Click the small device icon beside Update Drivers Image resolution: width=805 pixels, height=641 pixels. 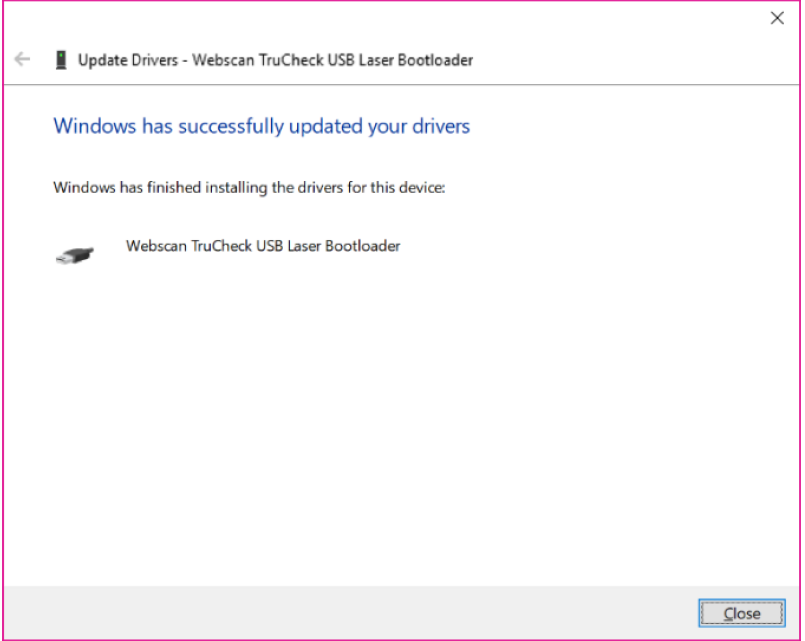coord(60,60)
